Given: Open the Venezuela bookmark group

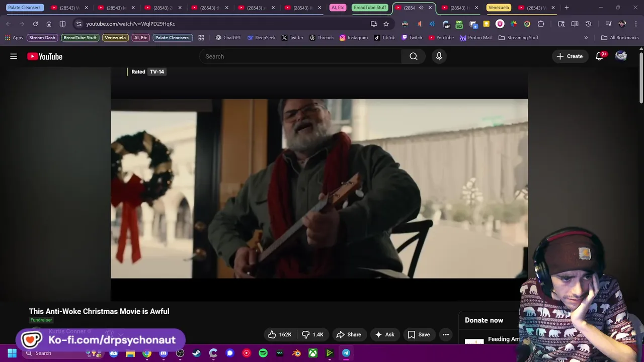Looking at the screenshot, I should (115, 38).
